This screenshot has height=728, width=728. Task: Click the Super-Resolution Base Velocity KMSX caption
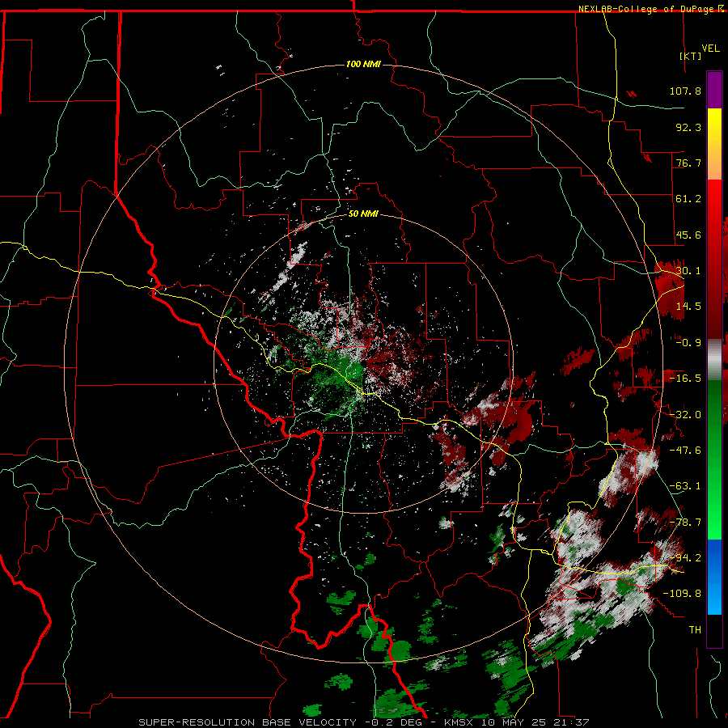click(x=364, y=722)
